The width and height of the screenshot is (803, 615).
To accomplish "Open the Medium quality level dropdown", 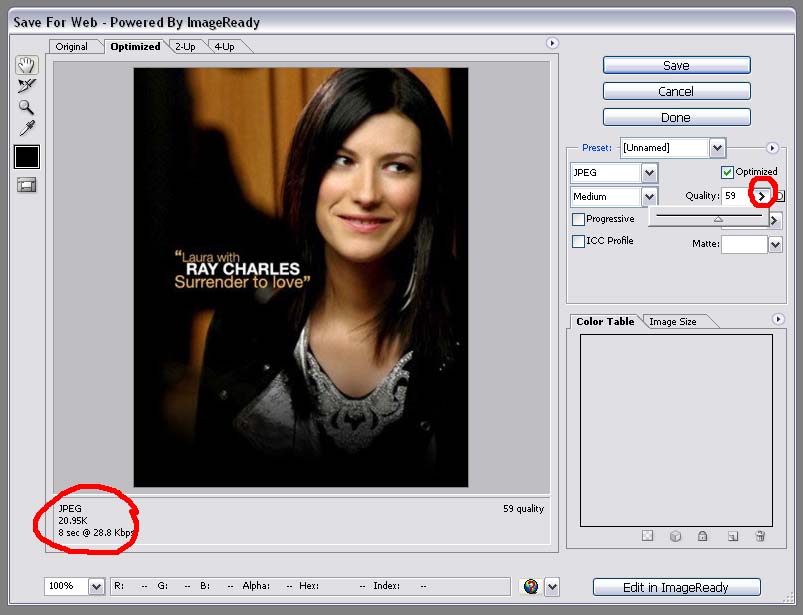I will [649, 197].
